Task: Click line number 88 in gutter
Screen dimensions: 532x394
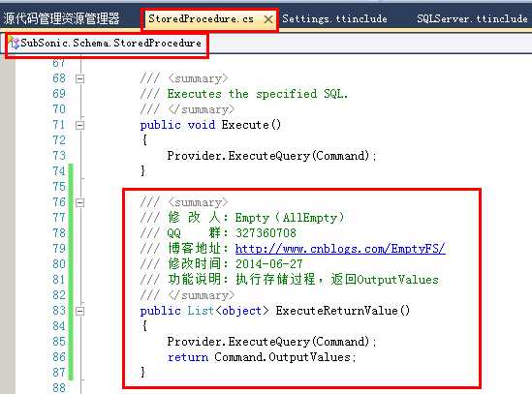Action: 59,387
